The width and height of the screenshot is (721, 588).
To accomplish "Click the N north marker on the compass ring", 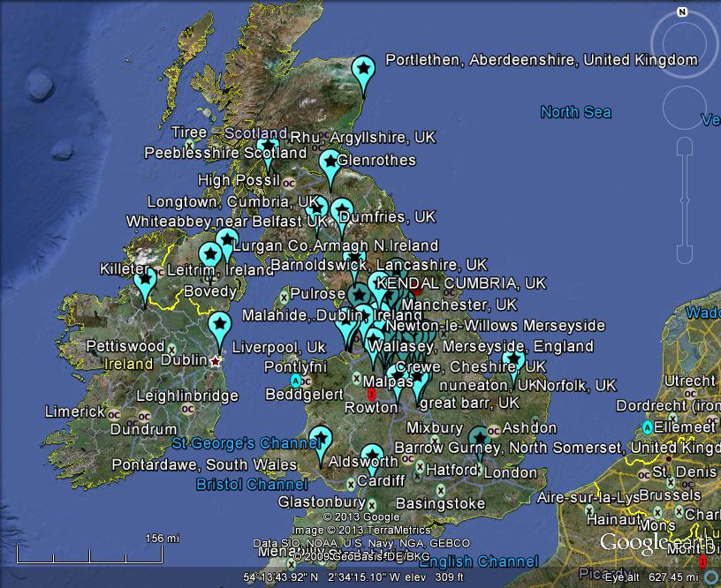I will 682,12.
